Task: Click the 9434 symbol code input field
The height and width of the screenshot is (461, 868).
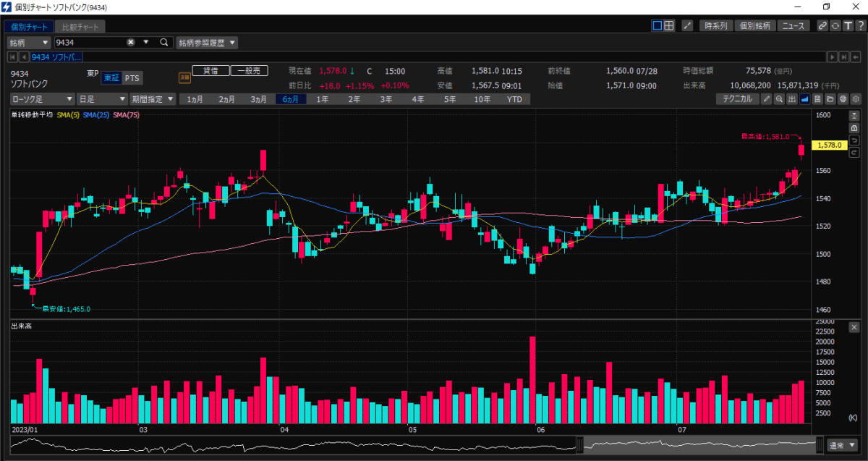Action: (90, 43)
